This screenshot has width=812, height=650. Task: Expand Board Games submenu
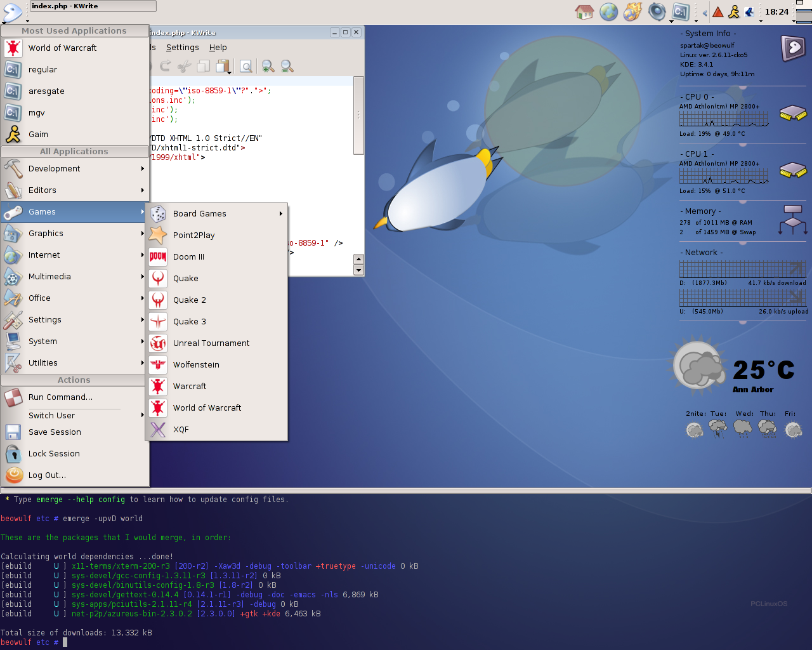[x=217, y=213]
